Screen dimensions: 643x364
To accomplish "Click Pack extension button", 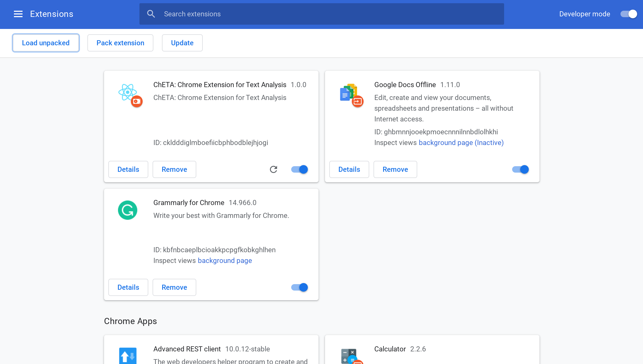I will pos(120,43).
